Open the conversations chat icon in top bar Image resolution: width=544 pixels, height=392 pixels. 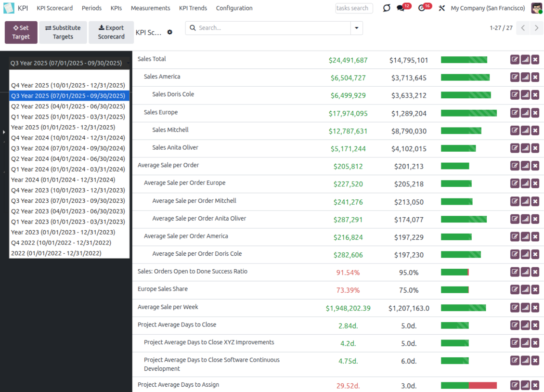pos(401,8)
